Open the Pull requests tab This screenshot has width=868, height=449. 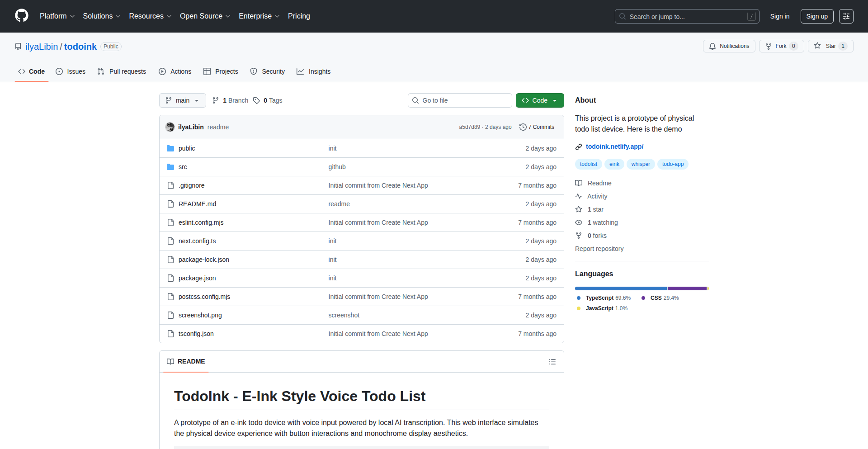(122, 71)
